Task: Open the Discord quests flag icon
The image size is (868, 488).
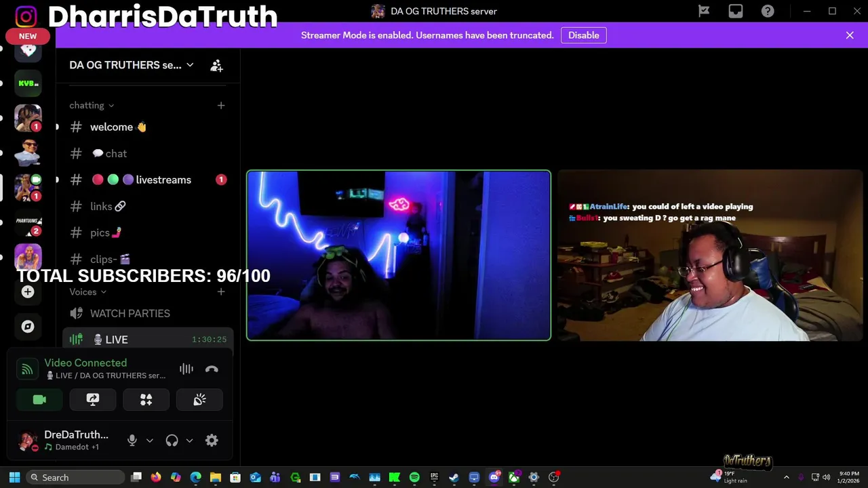Action: pos(704,11)
